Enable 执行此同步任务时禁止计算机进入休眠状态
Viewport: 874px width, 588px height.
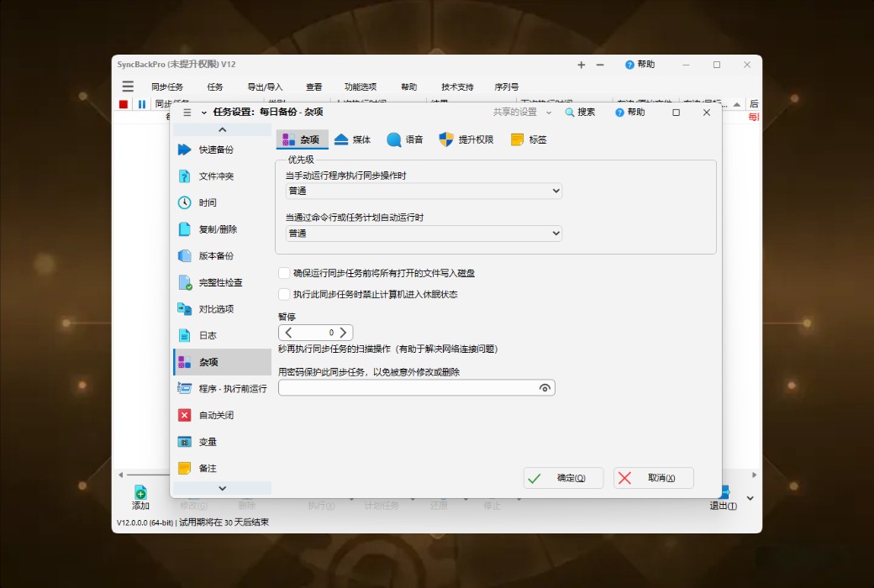click(283, 294)
